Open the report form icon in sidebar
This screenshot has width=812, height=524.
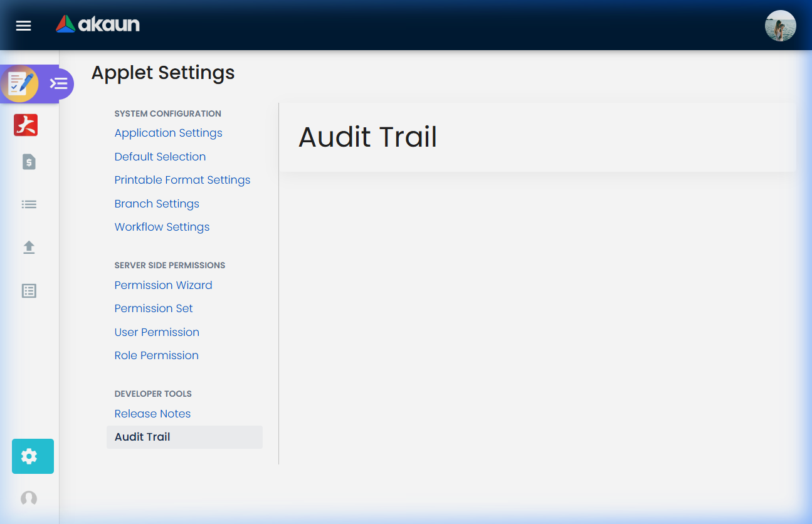tap(28, 291)
